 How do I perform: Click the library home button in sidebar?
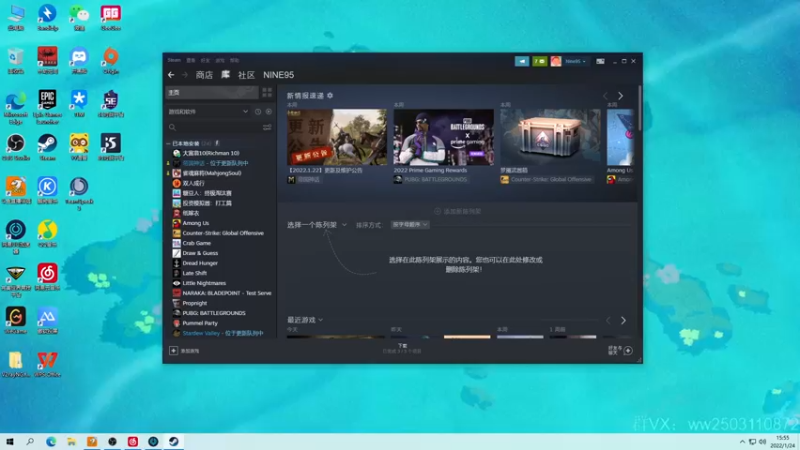[212, 92]
